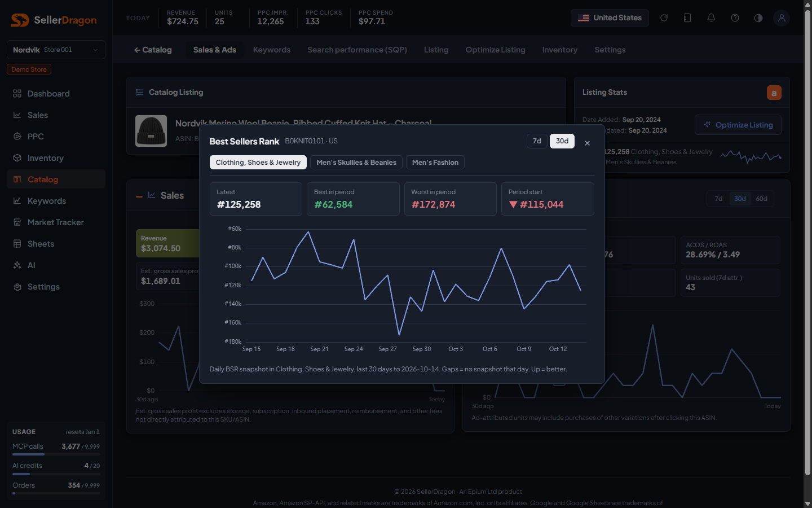Open the user profile avatar
Image resolution: width=812 pixels, height=508 pixels.
(x=782, y=18)
